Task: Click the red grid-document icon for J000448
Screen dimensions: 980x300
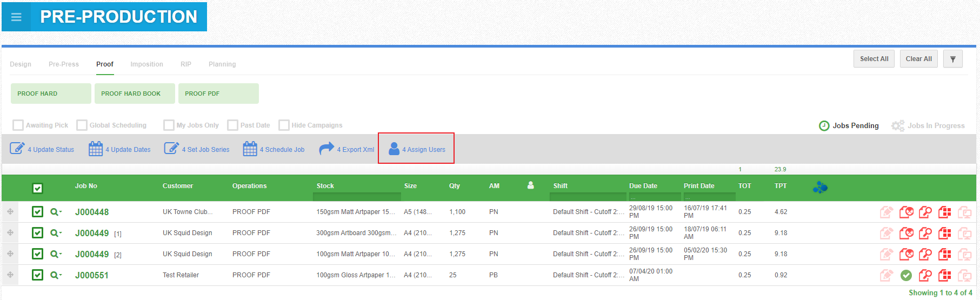Action: [x=945, y=212]
